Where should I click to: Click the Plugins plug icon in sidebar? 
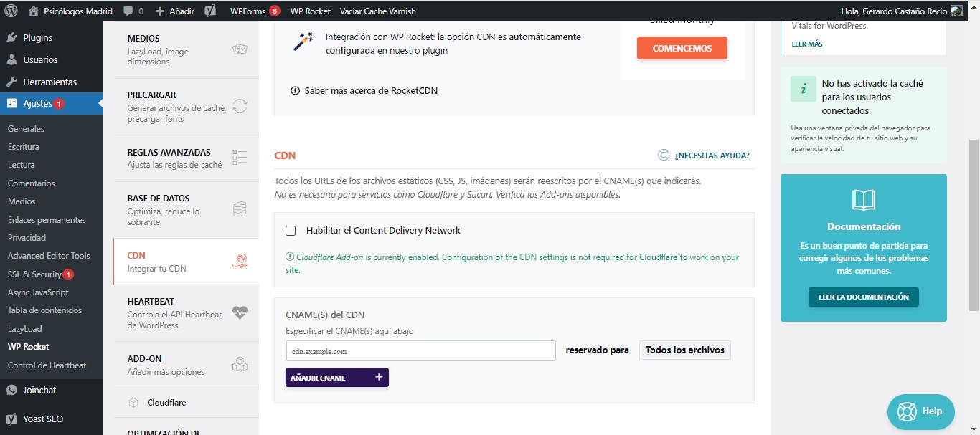11,37
